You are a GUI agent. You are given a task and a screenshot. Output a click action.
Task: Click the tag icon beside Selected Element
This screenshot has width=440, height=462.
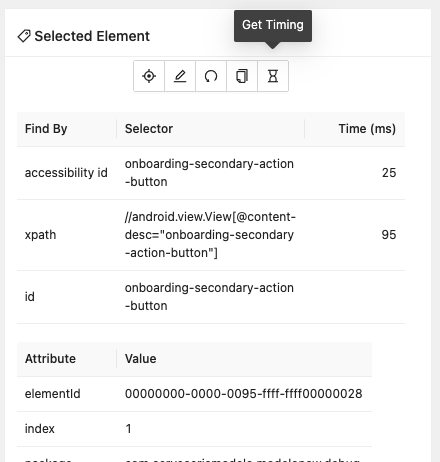24,36
